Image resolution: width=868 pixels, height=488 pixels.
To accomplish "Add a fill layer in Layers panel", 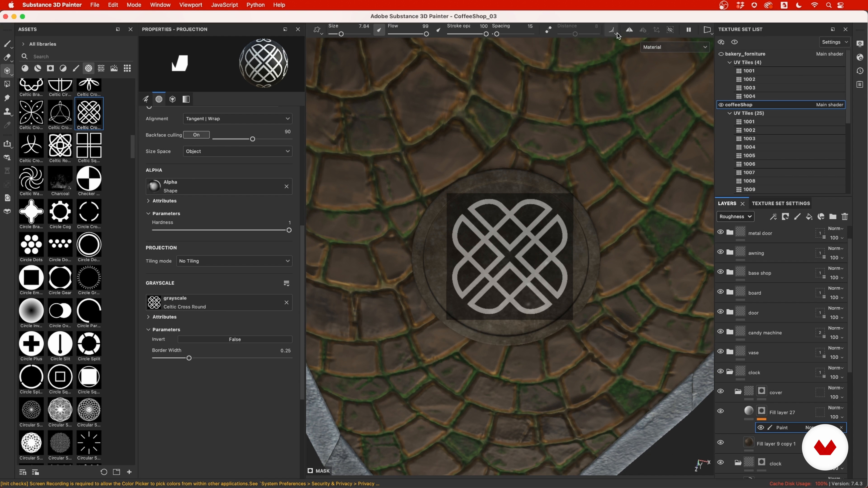I will pos(809,217).
